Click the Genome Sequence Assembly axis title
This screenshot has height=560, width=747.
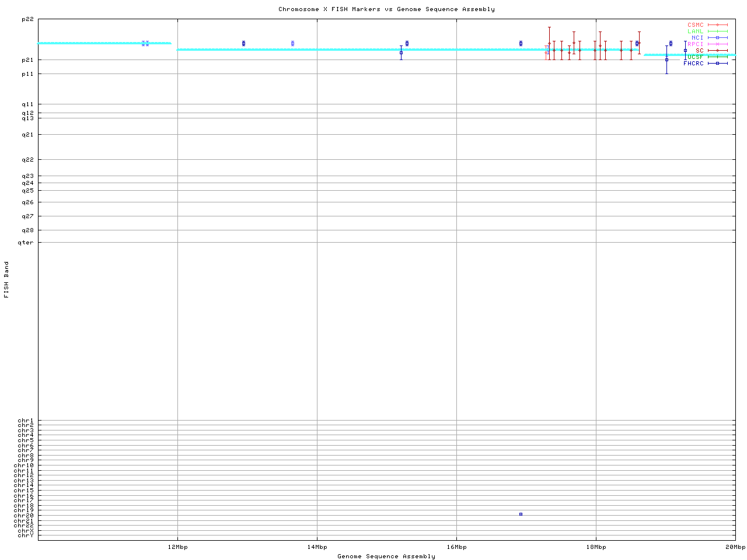[386, 556]
